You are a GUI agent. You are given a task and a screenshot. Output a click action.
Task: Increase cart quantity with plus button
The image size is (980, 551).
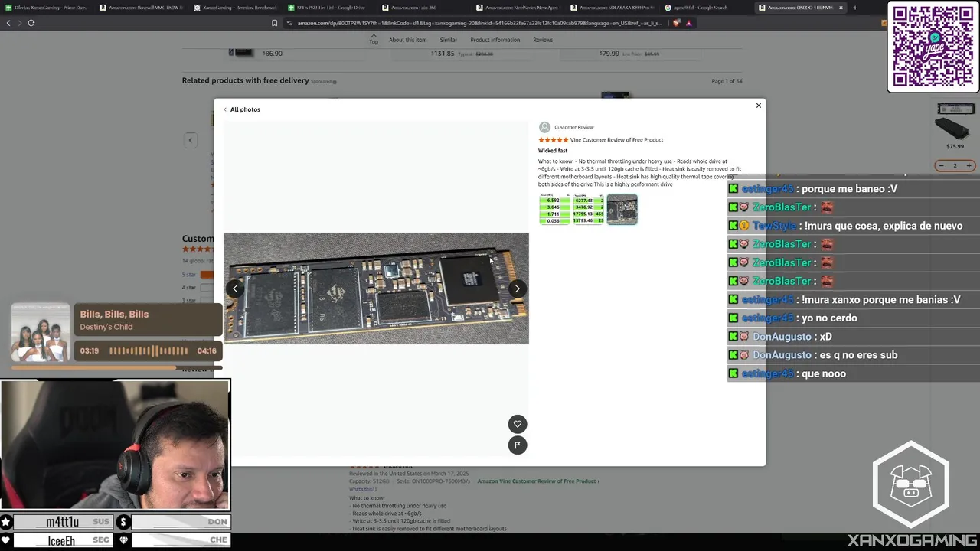(x=969, y=165)
